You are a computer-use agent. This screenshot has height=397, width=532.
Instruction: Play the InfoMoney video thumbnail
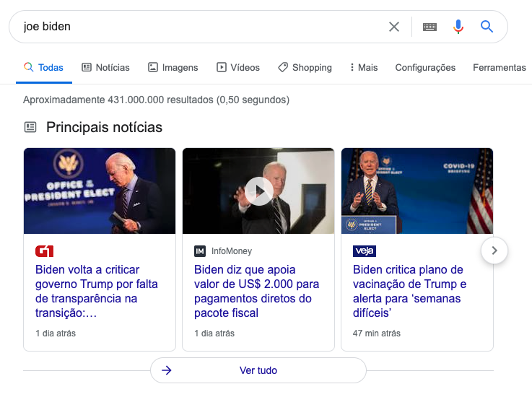click(258, 191)
